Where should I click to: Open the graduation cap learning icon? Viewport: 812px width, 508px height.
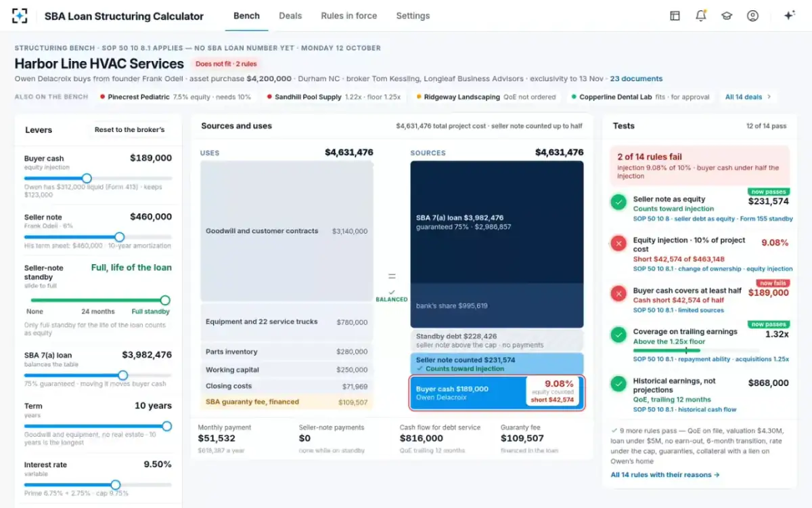[x=727, y=16]
